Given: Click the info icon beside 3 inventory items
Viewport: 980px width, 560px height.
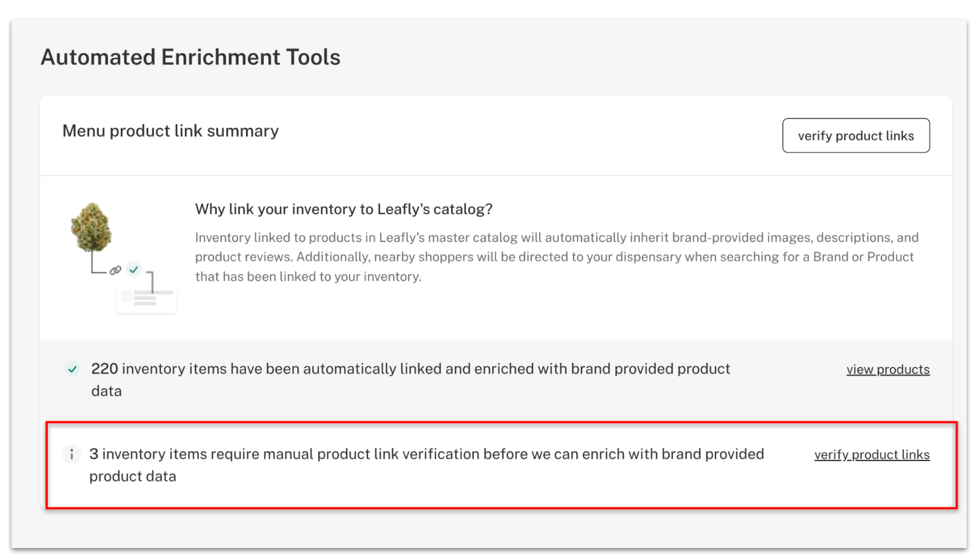Looking at the screenshot, I should coord(72,455).
